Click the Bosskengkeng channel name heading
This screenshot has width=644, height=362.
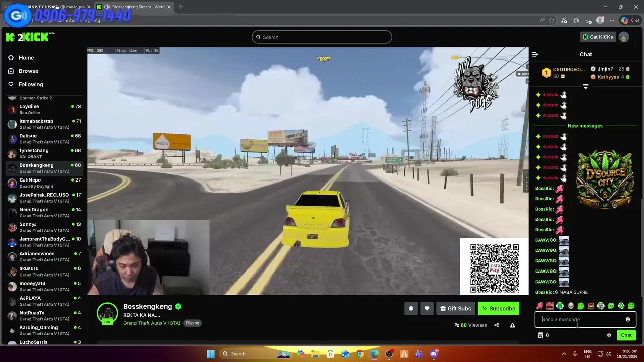(x=147, y=306)
